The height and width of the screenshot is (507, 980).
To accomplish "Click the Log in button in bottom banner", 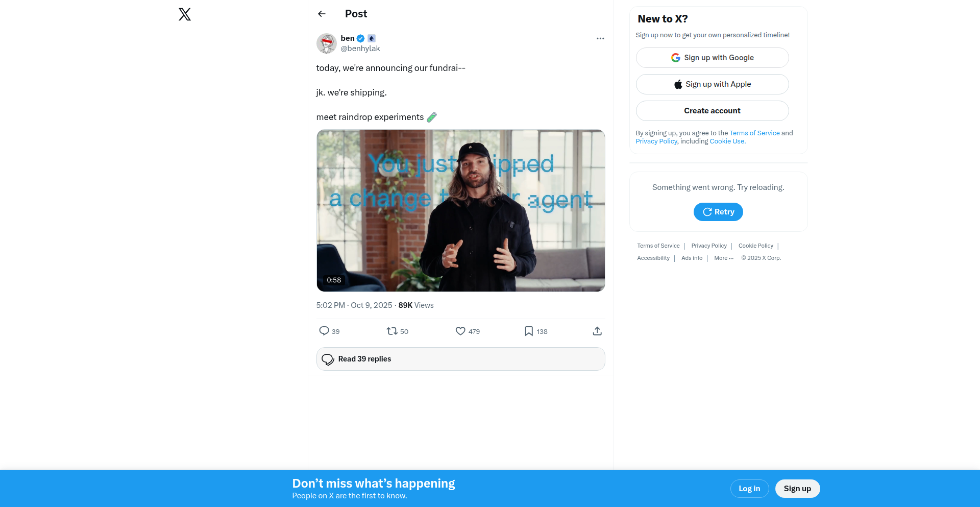I will click(x=749, y=489).
